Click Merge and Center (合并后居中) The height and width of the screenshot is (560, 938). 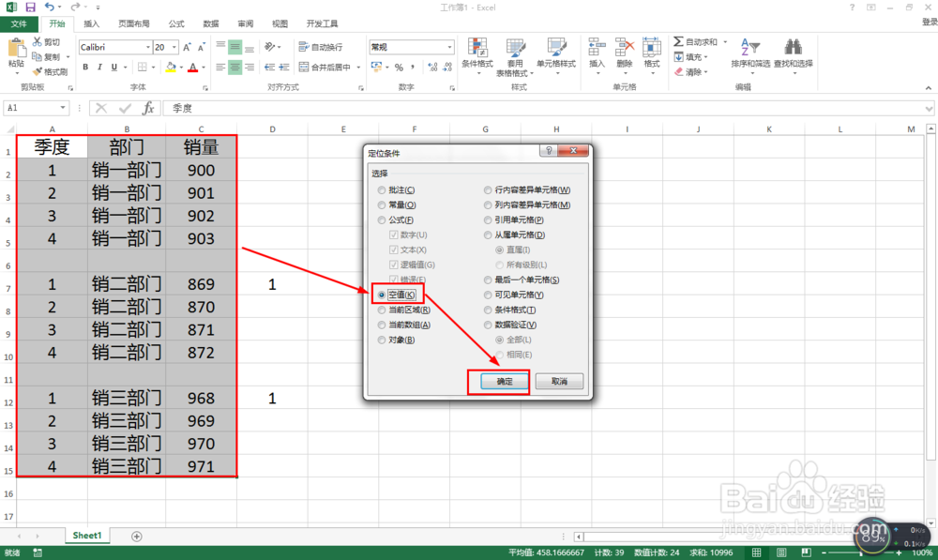(x=325, y=67)
